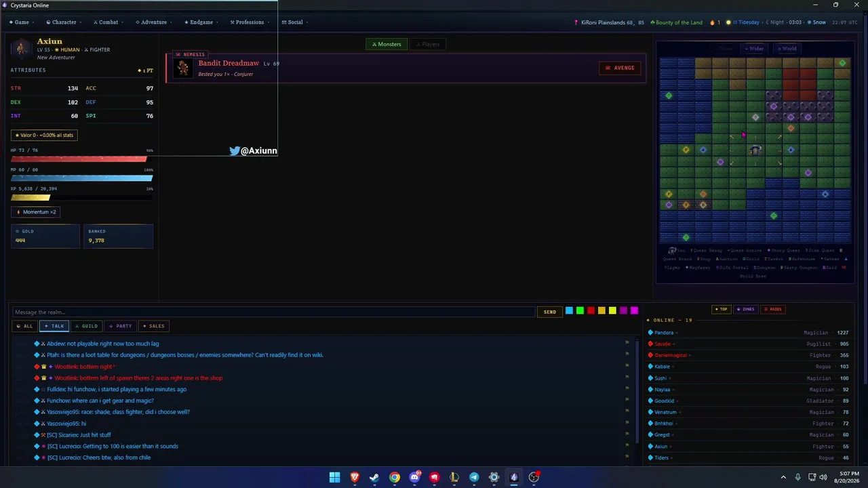Open the Endgame dropdown menu

pyautogui.click(x=201, y=22)
